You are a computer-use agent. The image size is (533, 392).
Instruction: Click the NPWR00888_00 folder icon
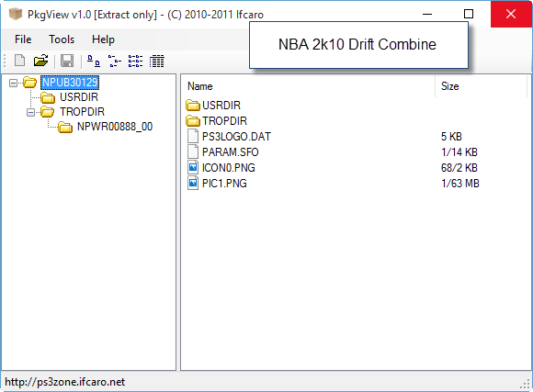pos(65,127)
